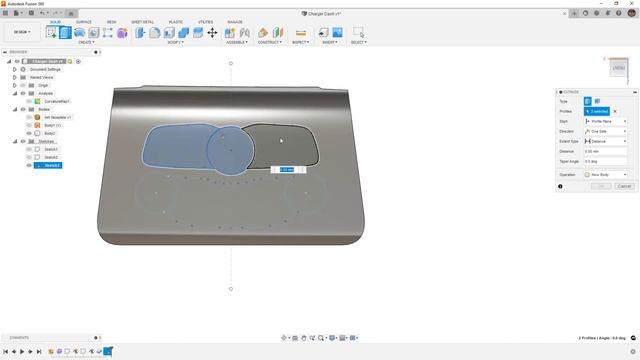Open the rectangular Pattern tool

coord(108,32)
